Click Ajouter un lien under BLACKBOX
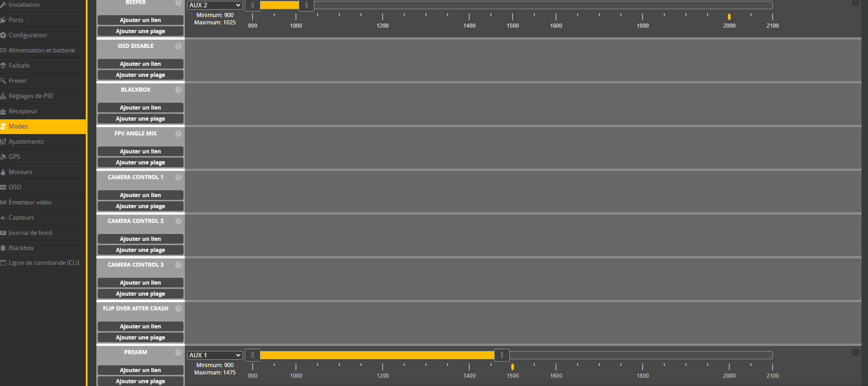 (140, 107)
